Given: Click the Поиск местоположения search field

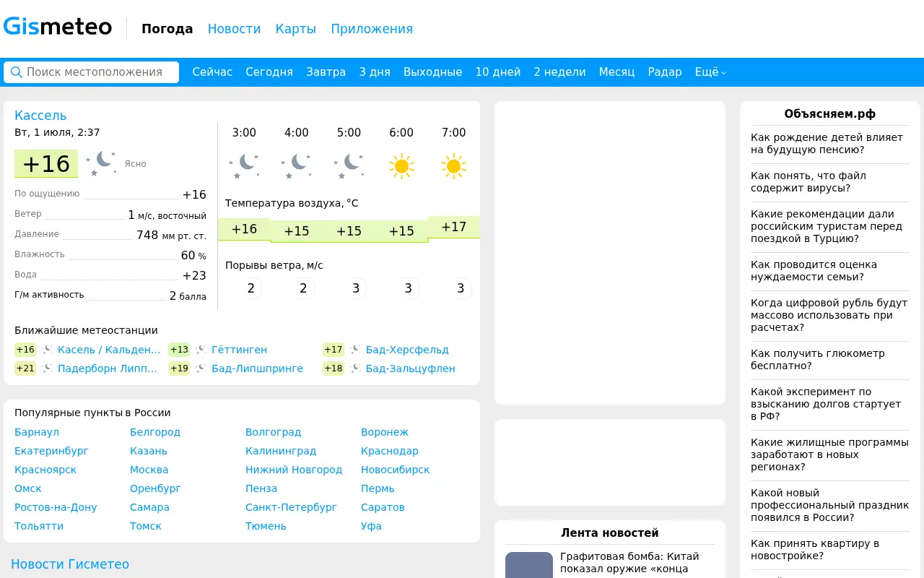Looking at the screenshot, I should (x=91, y=72).
